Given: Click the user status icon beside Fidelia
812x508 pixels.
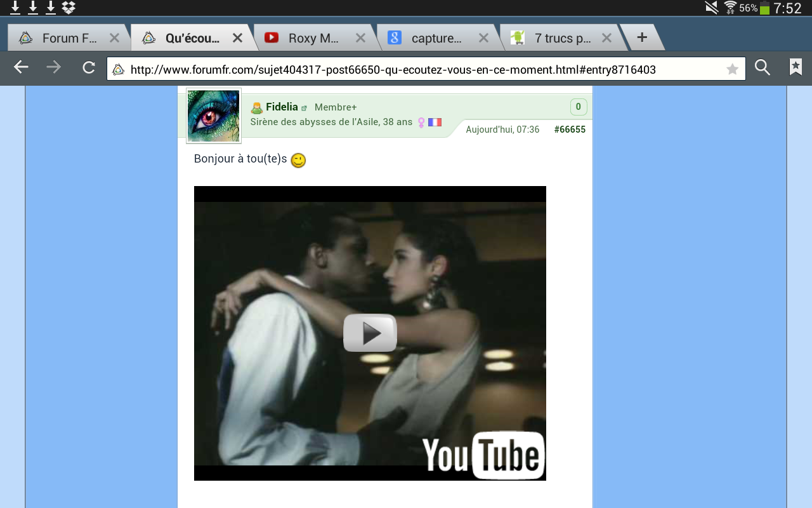Looking at the screenshot, I should [x=257, y=108].
